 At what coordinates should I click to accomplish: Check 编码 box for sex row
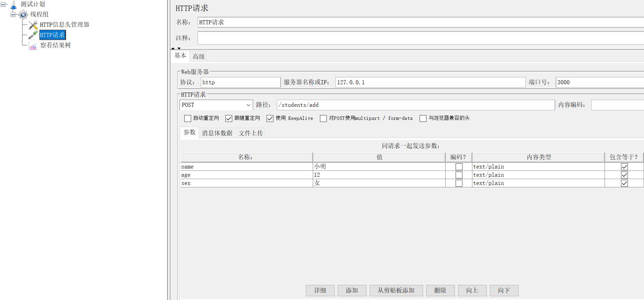pos(459,183)
